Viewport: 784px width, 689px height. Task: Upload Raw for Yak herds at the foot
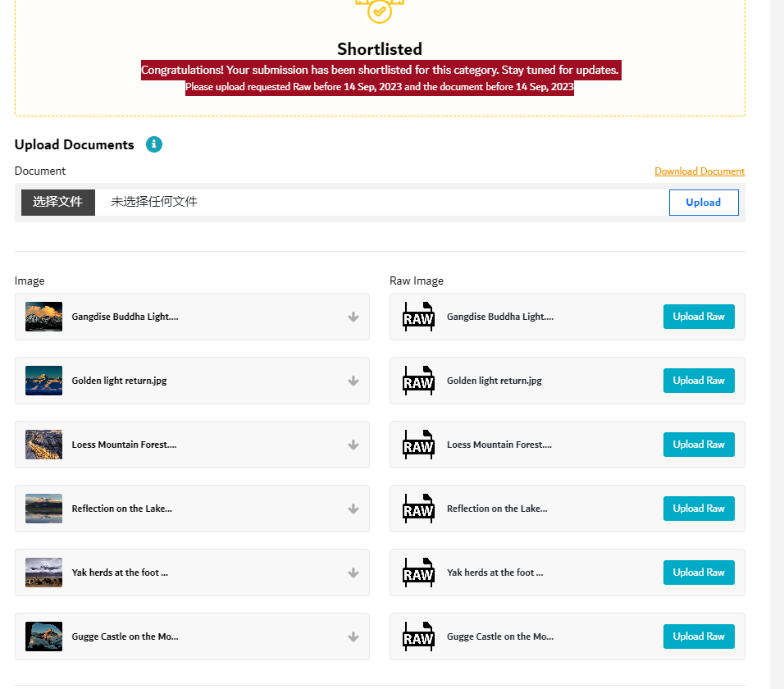click(699, 573)
